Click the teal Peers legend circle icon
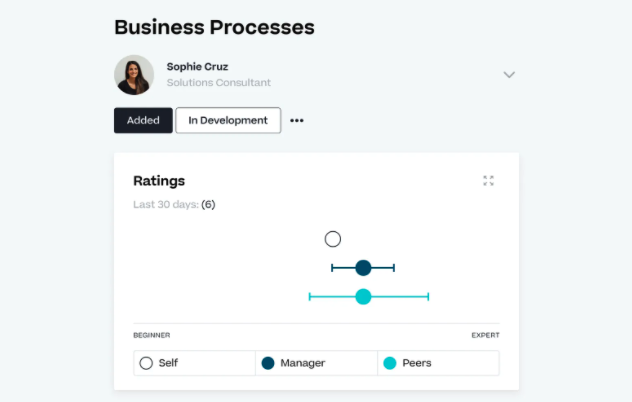The image size is (632, 402). pyautogui.click(x=390, y=363)
